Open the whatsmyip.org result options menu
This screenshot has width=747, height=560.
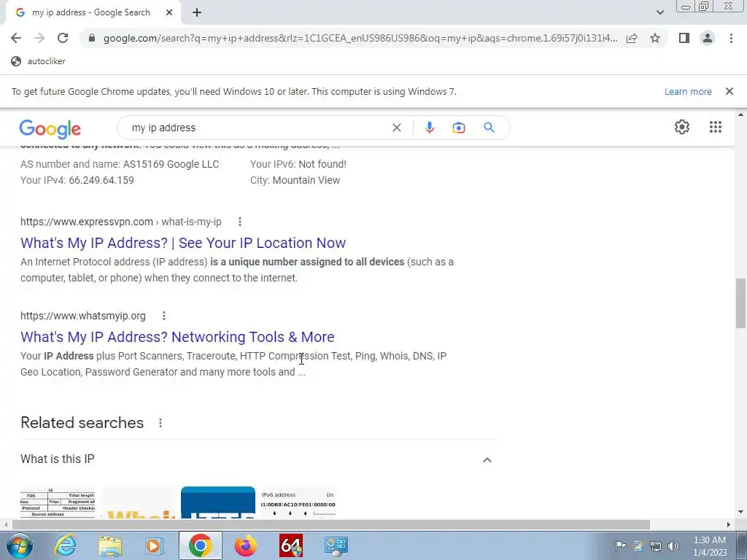(x=164, y=316)
